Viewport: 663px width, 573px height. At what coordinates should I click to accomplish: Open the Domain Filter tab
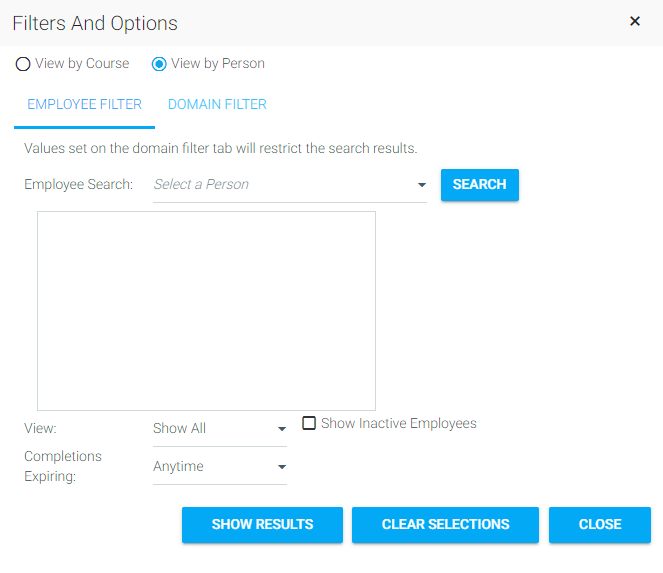coord(217,104)
